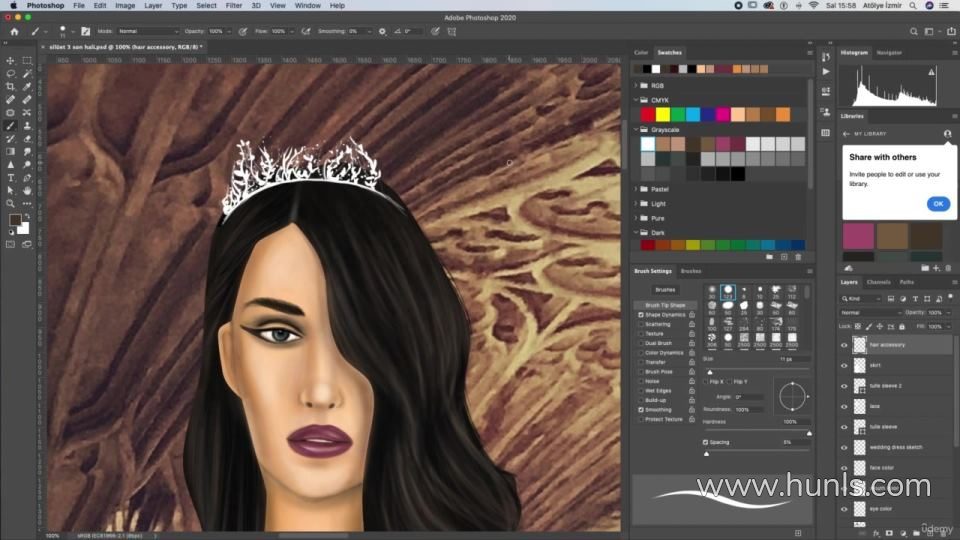Click the Brushes button in Brush Settings
The height and width of the screenshot is (540, 960).
(666, 290)
